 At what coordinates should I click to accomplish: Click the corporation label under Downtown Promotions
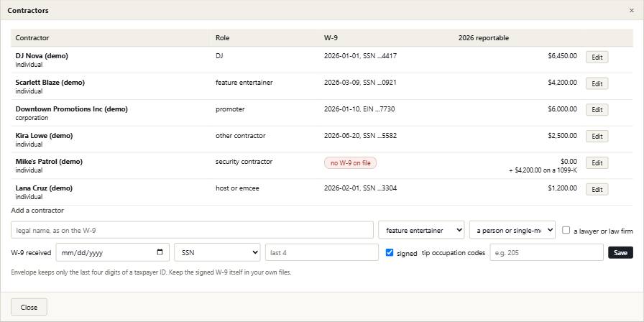32,117
